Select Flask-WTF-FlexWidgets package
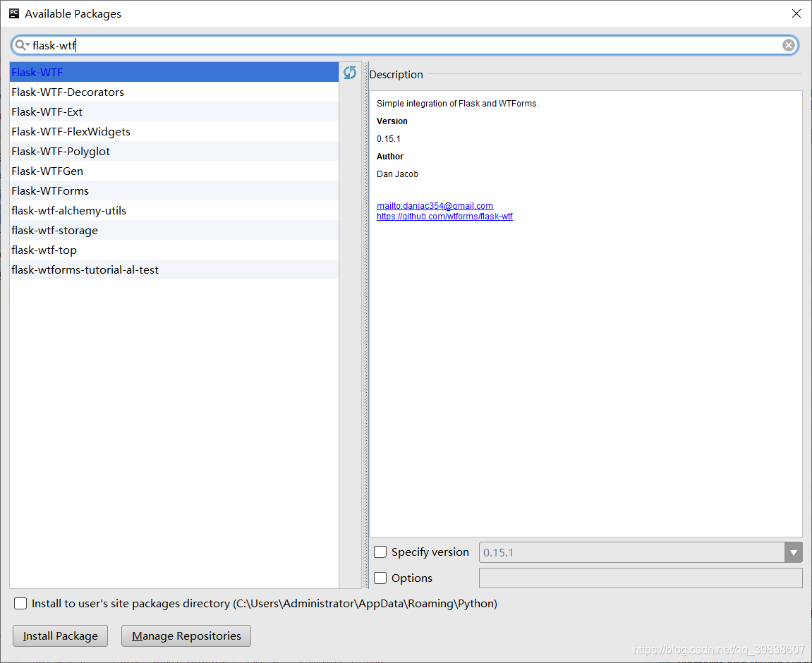This screenshot has height=663, width=812. [x=174, y=131]
